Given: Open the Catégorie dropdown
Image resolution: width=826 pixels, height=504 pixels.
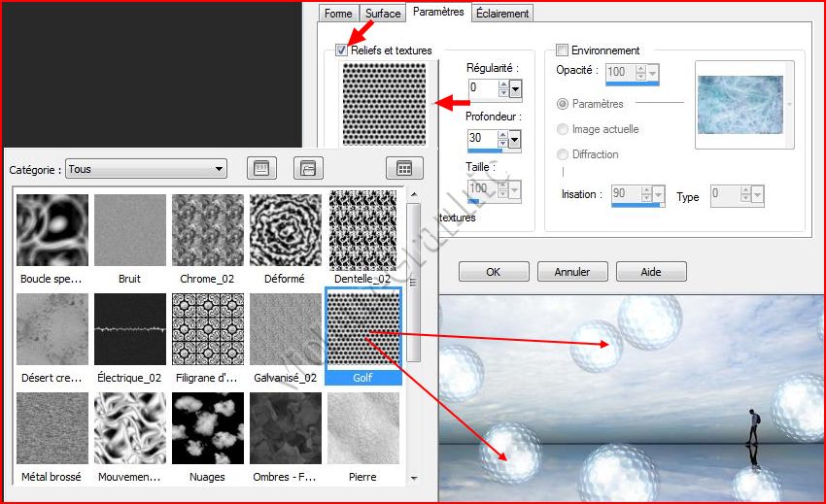Looking at the screenshot, I should [x=146, y=169].
